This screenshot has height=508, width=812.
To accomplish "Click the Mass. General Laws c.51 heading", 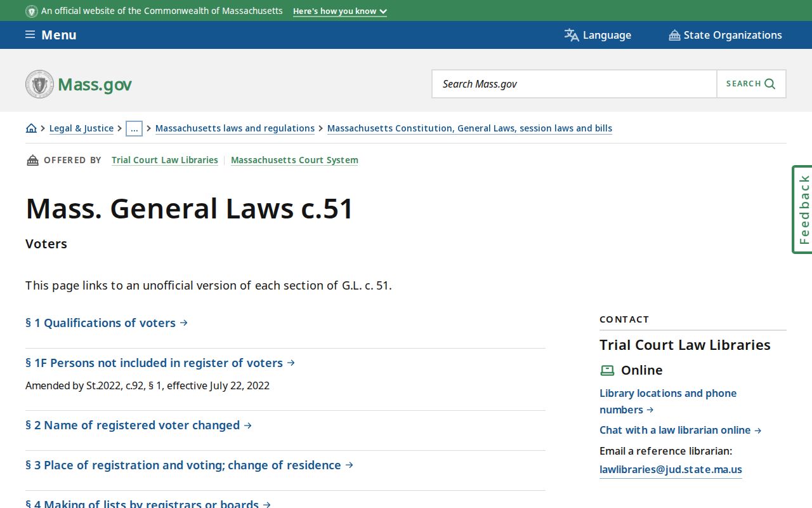I will [x=189, y=208].
